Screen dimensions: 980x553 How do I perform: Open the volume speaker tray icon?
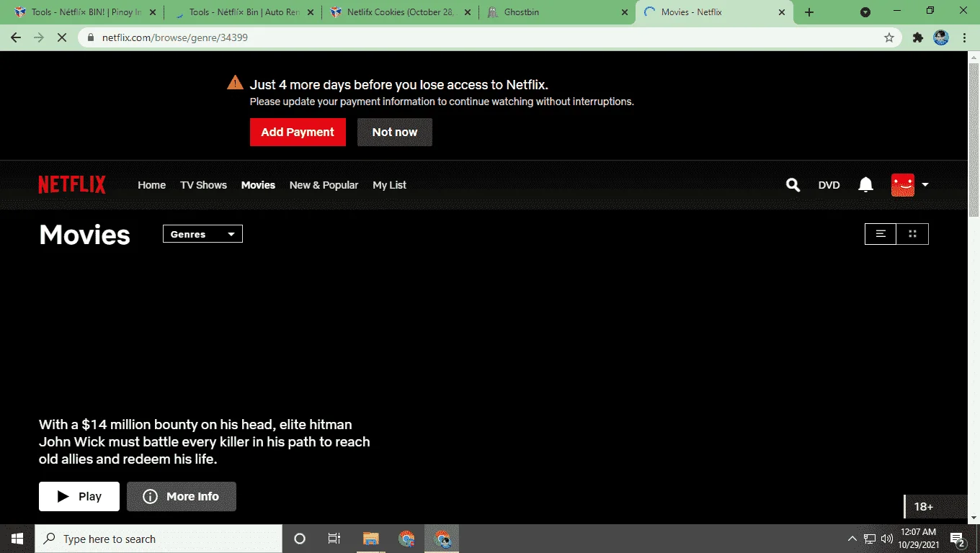click(887, 539)
